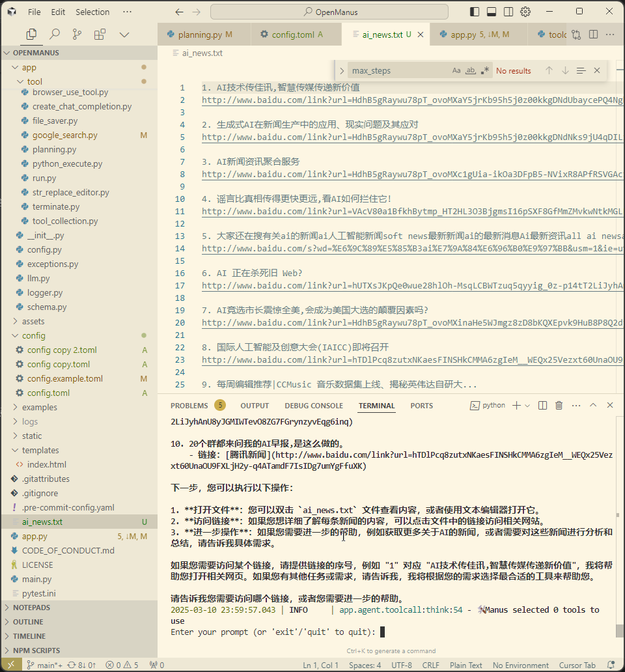Click the terminal scrollbar thumb
625x672 pixels.
click(x=618, y=630)
